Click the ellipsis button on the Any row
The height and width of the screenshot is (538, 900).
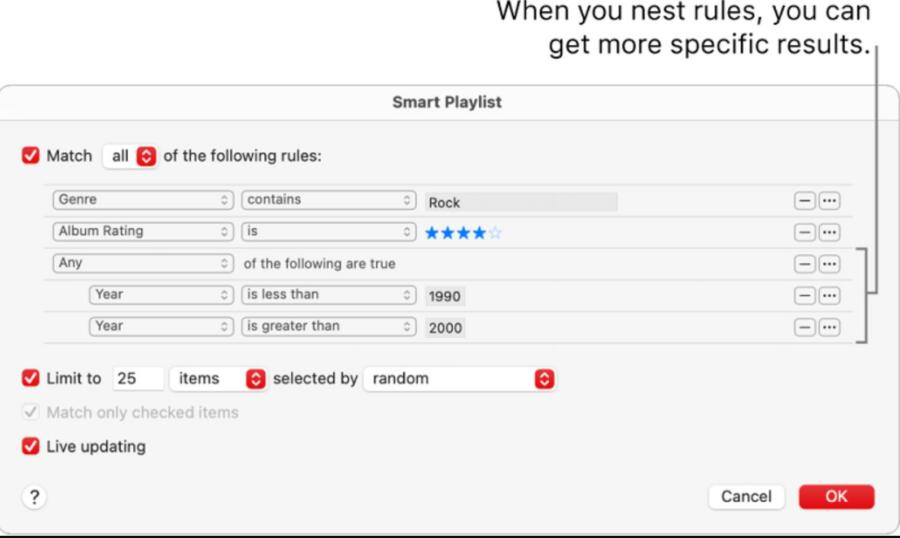pos(829,264)
